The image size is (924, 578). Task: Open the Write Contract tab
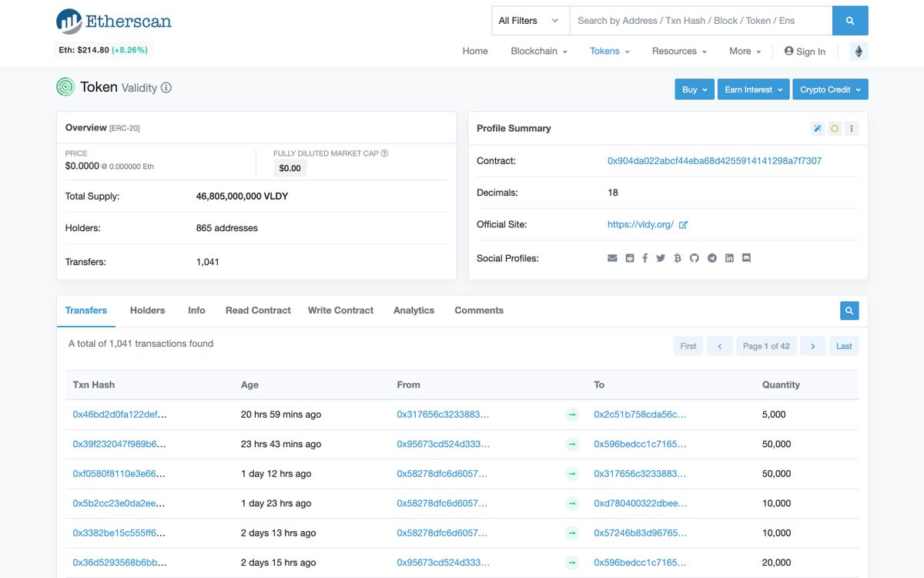click(340, 311)
